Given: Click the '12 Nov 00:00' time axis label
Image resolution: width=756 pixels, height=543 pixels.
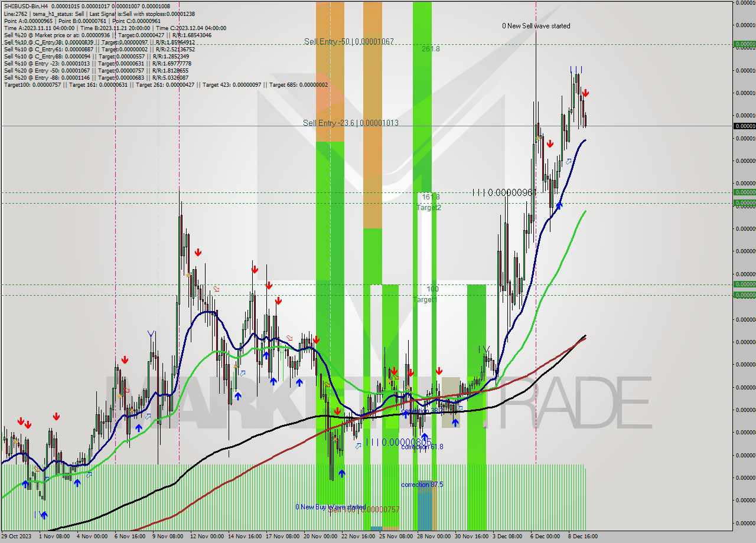Looking at the screenshot, I should pos(207,537).
